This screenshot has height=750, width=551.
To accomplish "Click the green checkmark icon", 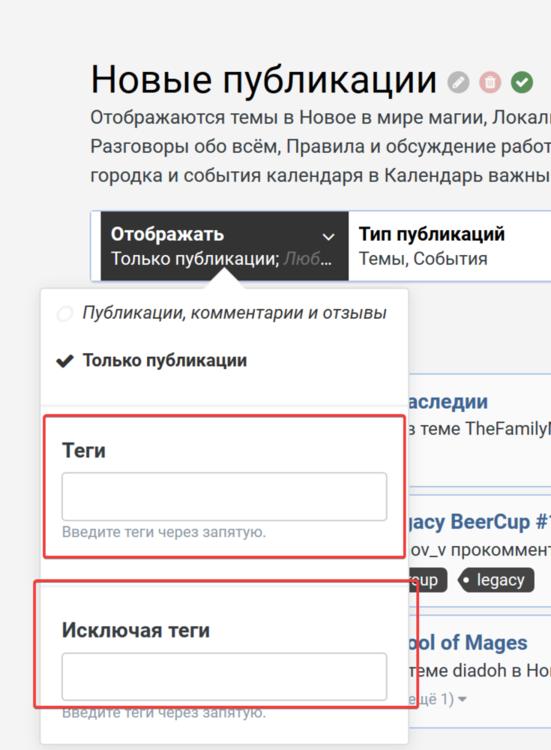I will [522, 82].
